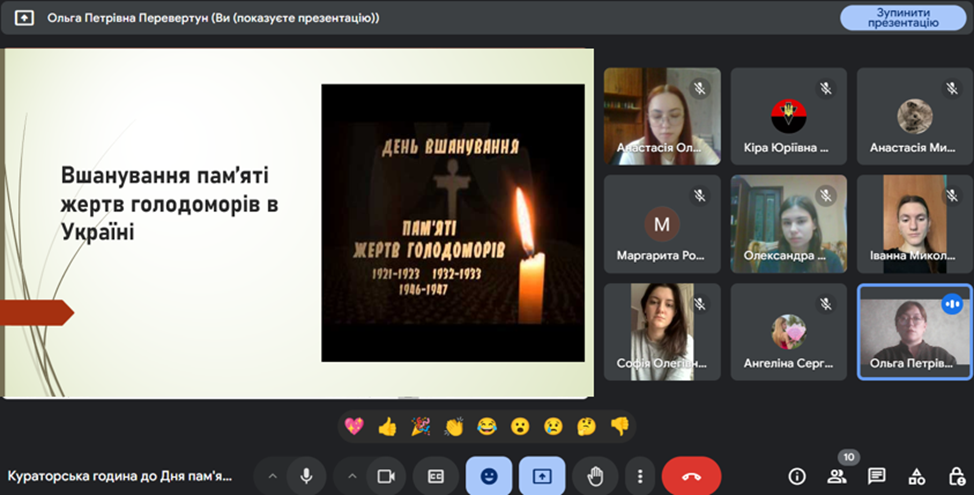The image size is (974, 495).
Task: Click the candle memorial image on slide
Action: point(453,223)
